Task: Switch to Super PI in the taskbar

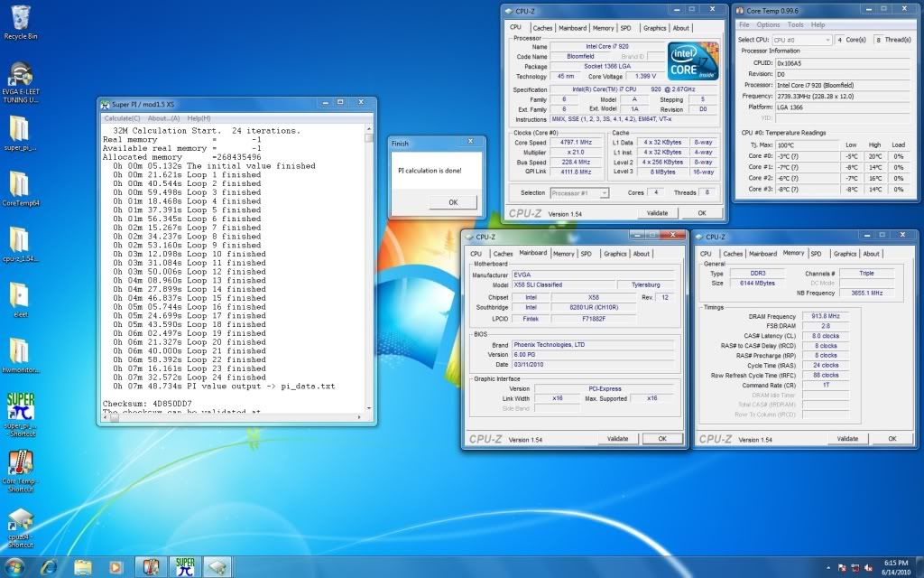Action: pos(185,566)
